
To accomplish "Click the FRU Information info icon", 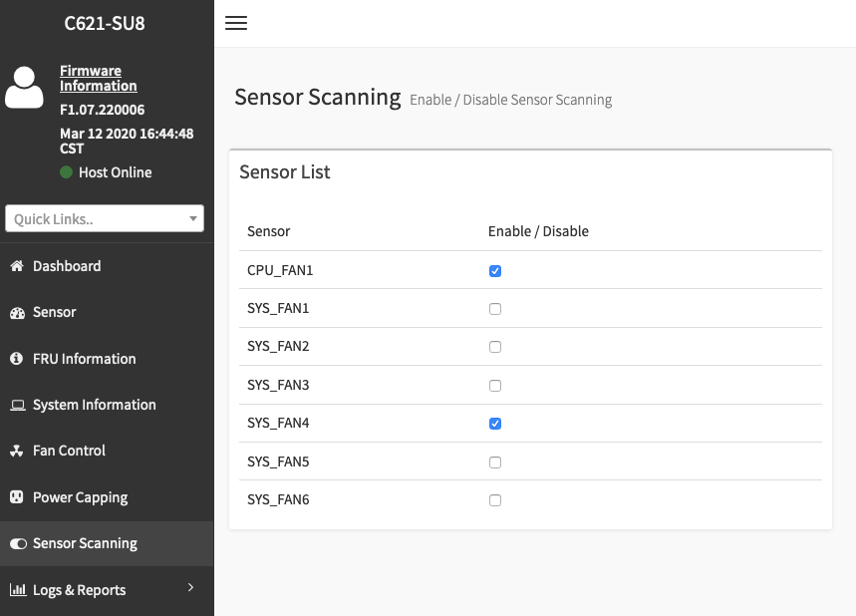I will (x=16, y=358).
